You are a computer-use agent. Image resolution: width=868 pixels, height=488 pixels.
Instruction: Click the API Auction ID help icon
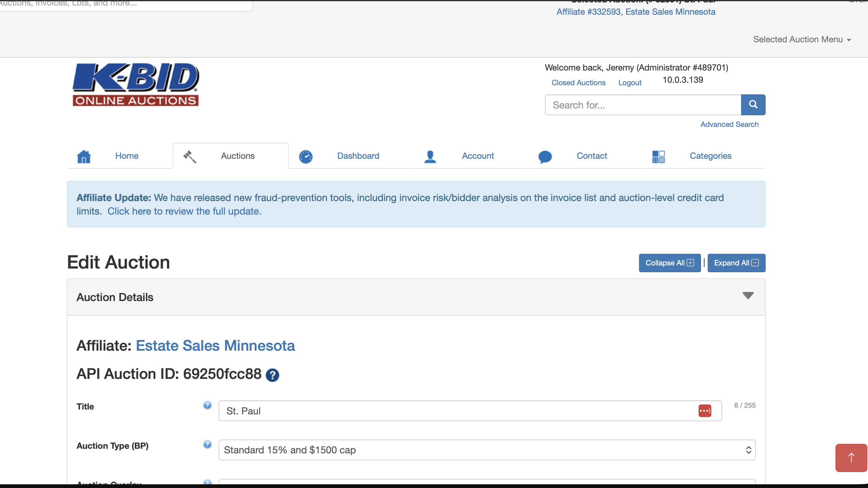coord(272,375)
